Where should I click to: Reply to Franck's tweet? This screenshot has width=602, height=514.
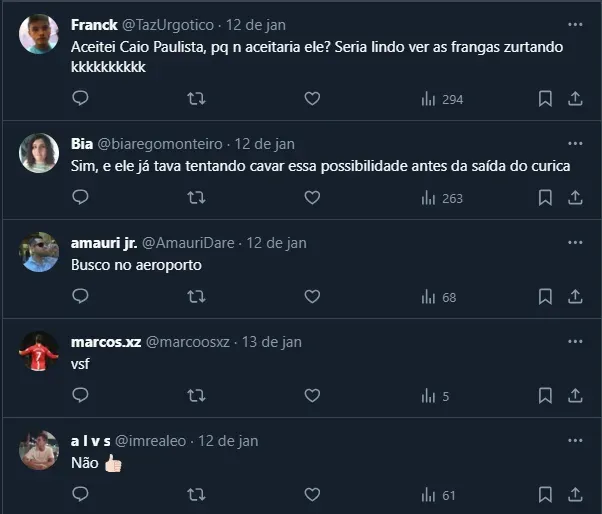pyautogui.click(x=81, y=98)
